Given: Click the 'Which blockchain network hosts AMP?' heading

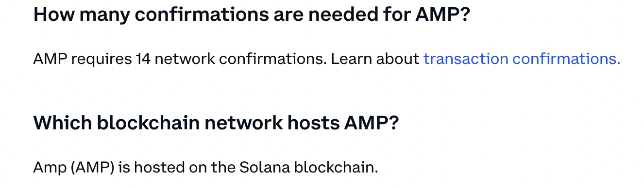Looking at the screenshot, I should (x=216, y=123).
